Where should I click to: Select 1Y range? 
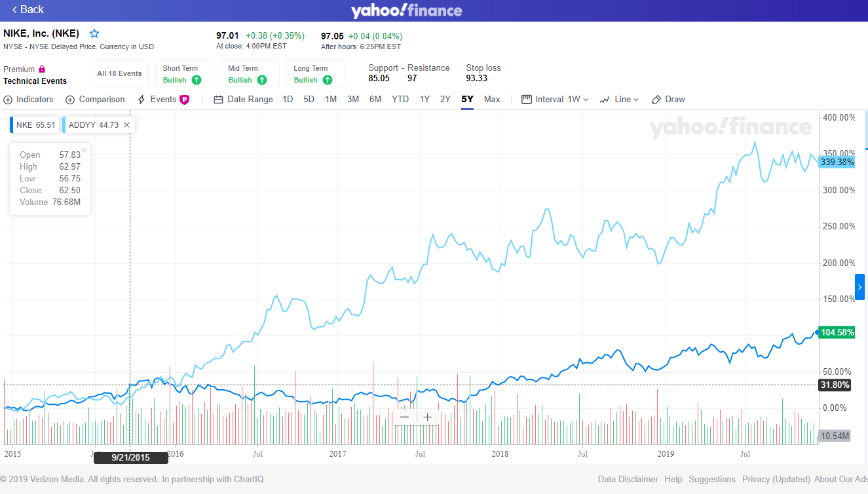point(425,100)
